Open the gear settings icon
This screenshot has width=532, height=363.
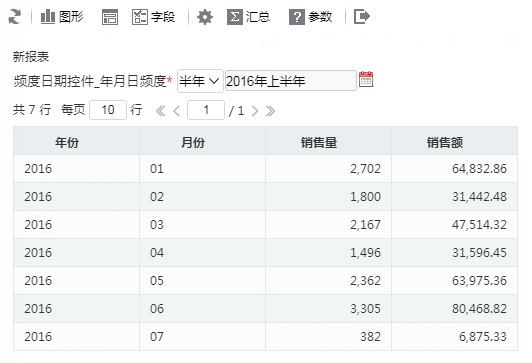pyautogui.click(x=205, y=17)
